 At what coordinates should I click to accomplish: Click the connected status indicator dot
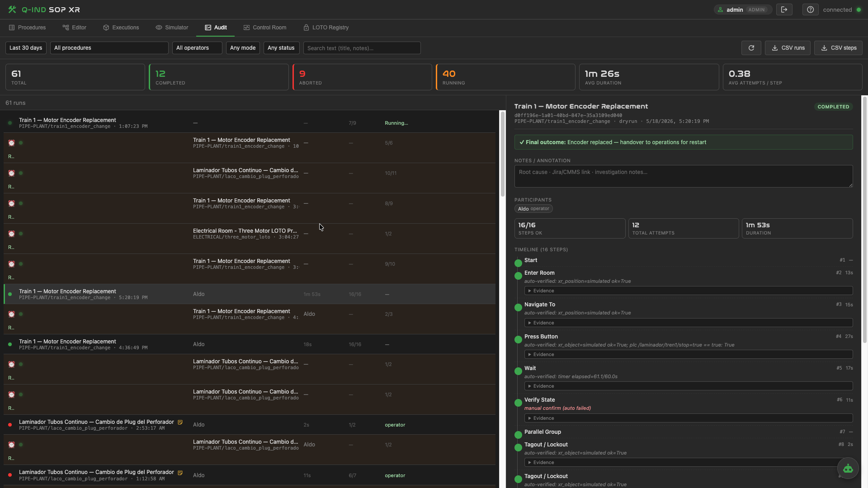tap(859, 9)
